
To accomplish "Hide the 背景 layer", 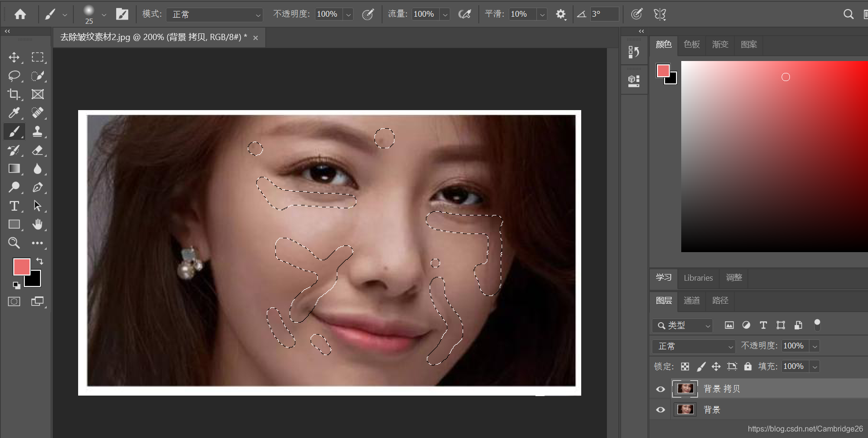I will coord(660,410).
